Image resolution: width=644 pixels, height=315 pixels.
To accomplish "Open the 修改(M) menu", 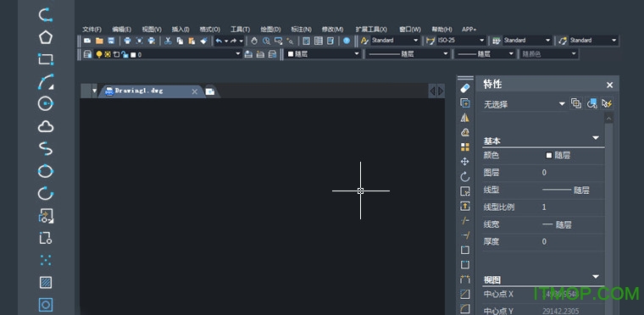I will [333, 29].
